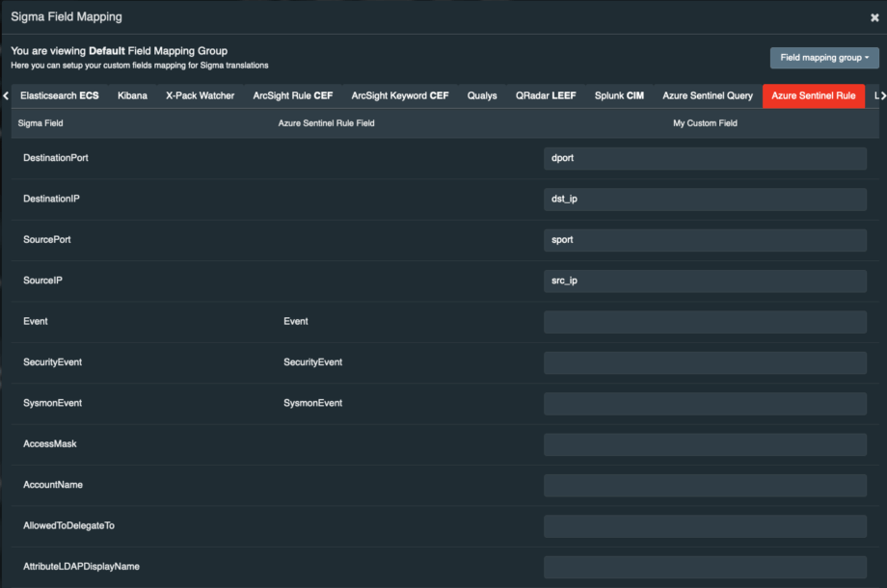Focus the custom field for AccessMask
887x588 pixels.
(x=705, y=444)
